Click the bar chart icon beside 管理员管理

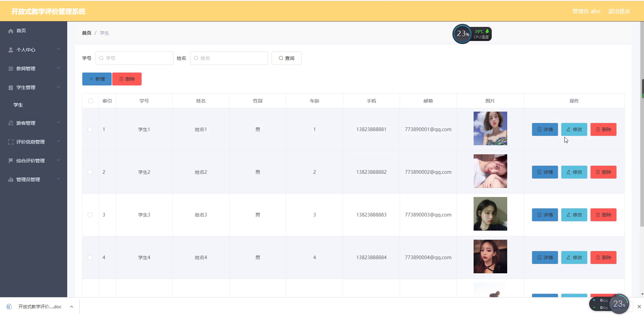coord(11,180)
